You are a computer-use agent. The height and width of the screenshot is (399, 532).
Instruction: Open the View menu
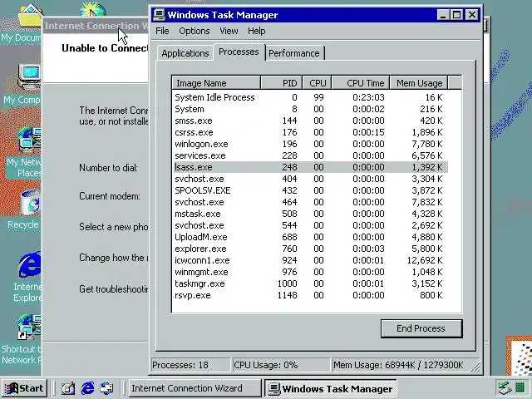tap(229, 31)
